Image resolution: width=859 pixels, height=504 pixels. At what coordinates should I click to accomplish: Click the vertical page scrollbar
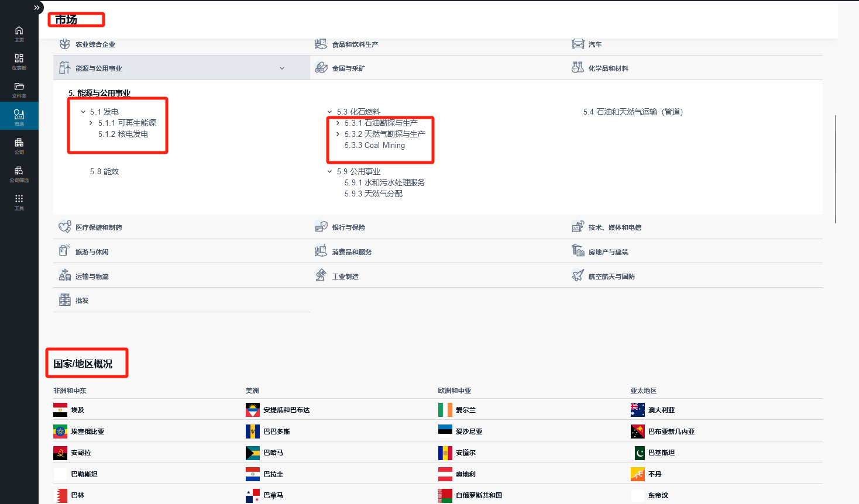pyautogui.click(x=836, y=169)
